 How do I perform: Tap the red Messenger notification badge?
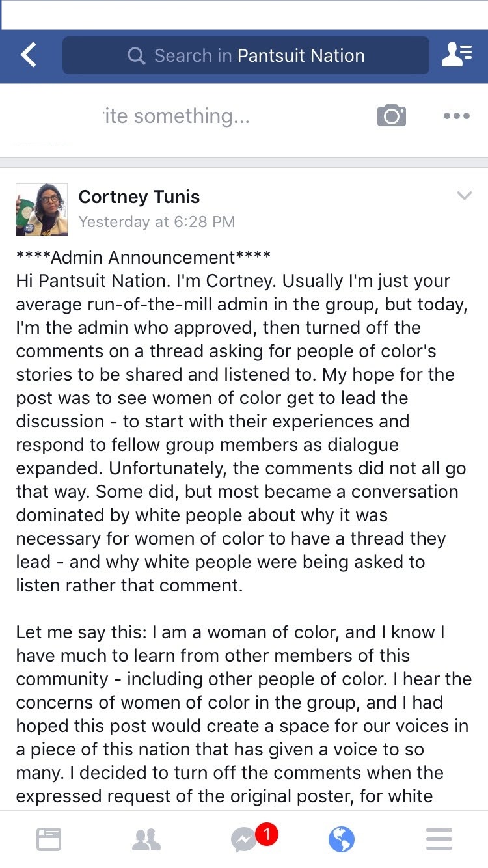point(266,834)
